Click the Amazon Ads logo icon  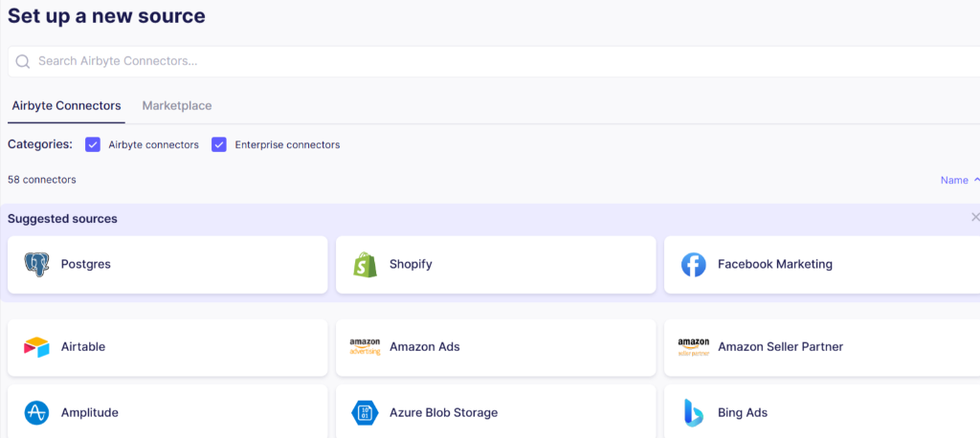(x=365, y=347)
